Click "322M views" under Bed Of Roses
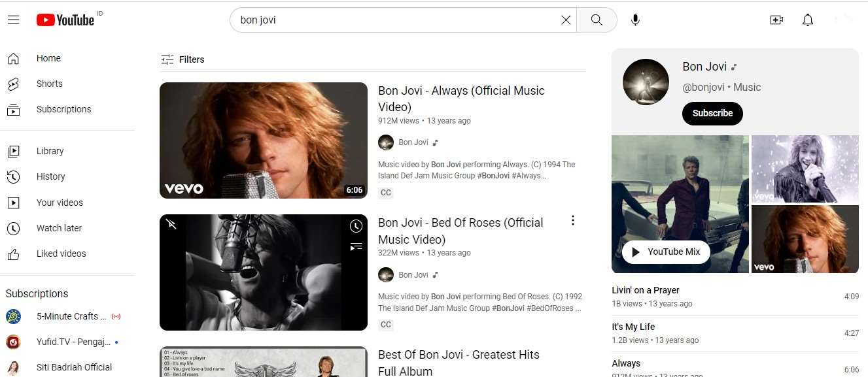 (x=398, y=253)
